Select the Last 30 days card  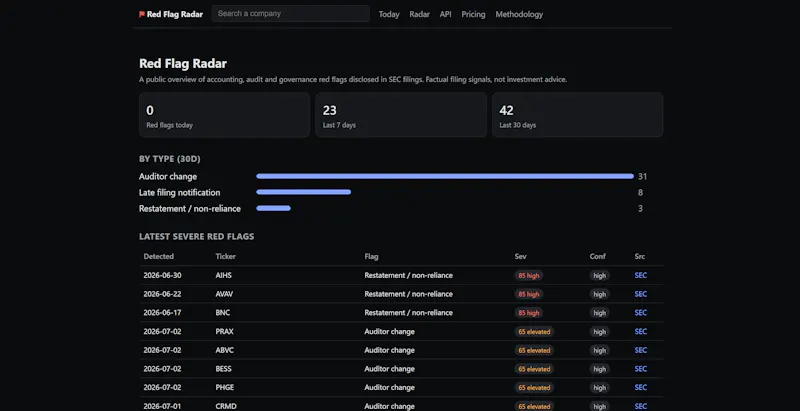(x=578, y=115)
